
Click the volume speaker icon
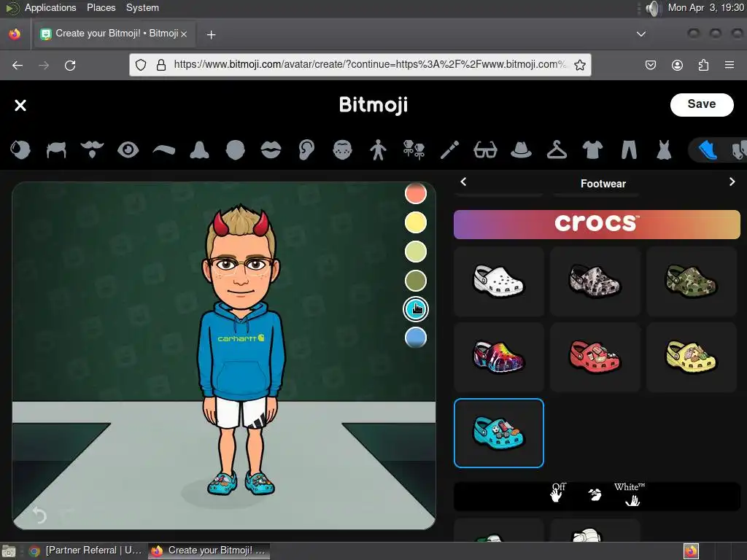coord(653,8)
